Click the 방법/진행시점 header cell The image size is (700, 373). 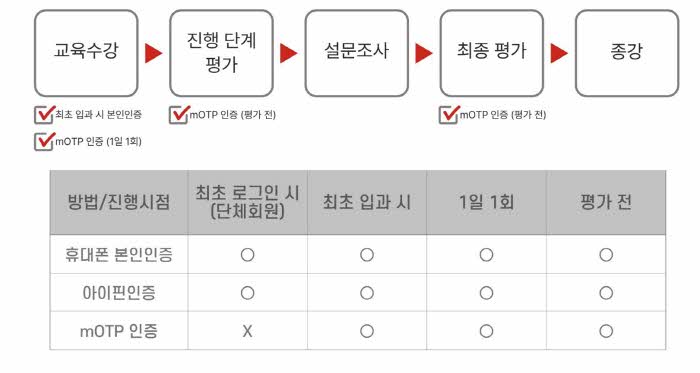coord(119,202)
